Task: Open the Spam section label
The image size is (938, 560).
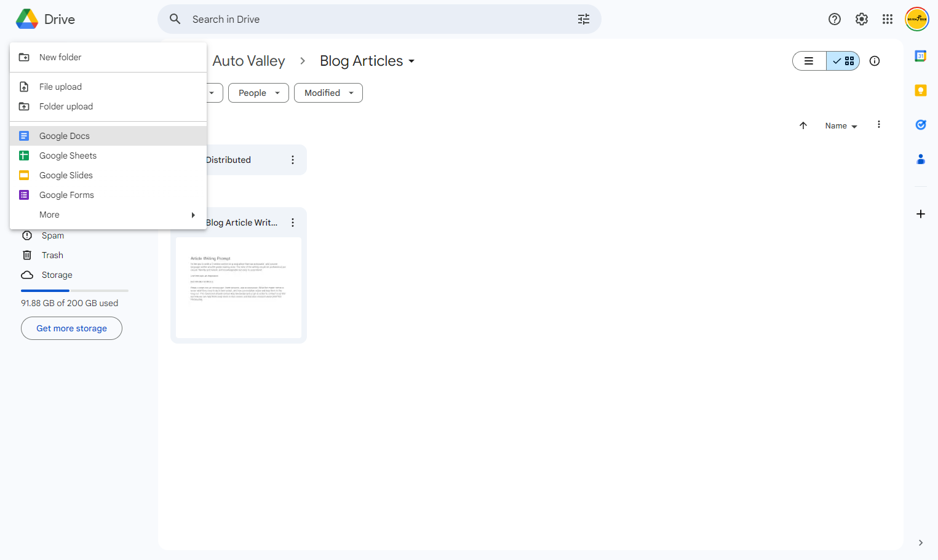Action: pos(53,235)
